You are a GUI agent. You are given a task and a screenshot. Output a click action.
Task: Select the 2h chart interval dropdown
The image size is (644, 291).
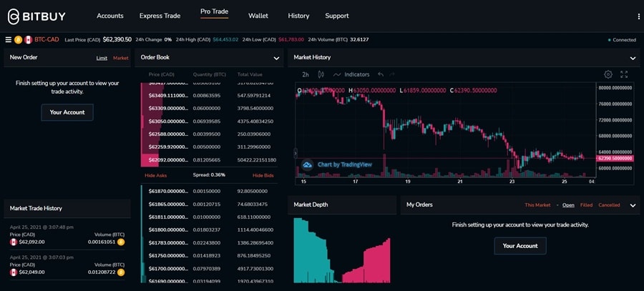click(x=306, y=74)
